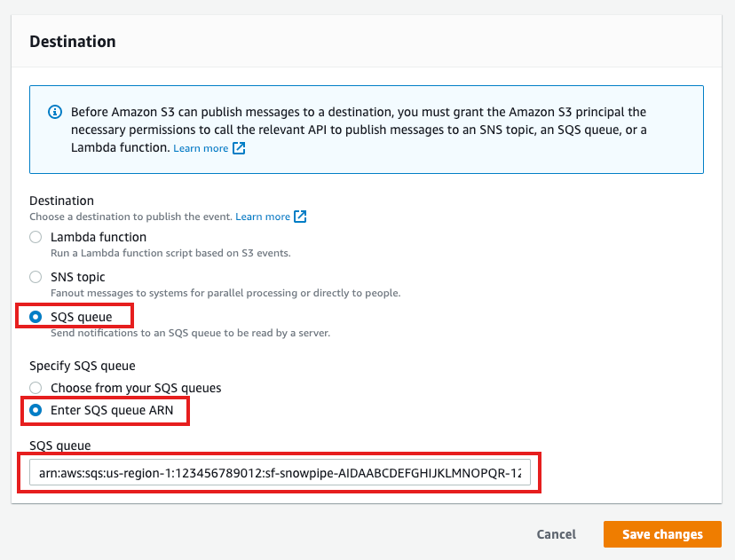This screenshot has width=735, height=560.
Task: Open the Learn more link in the info banner
Action: click(201, 148)
